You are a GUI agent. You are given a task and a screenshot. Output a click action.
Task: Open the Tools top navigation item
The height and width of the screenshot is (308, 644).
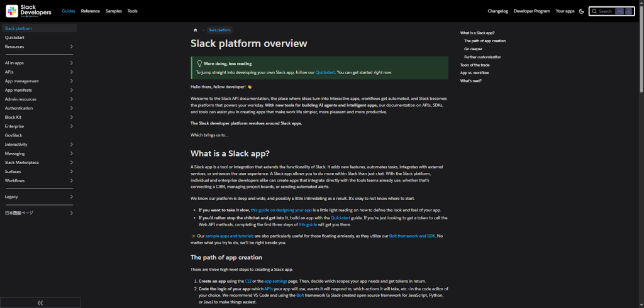pos(132,11)
